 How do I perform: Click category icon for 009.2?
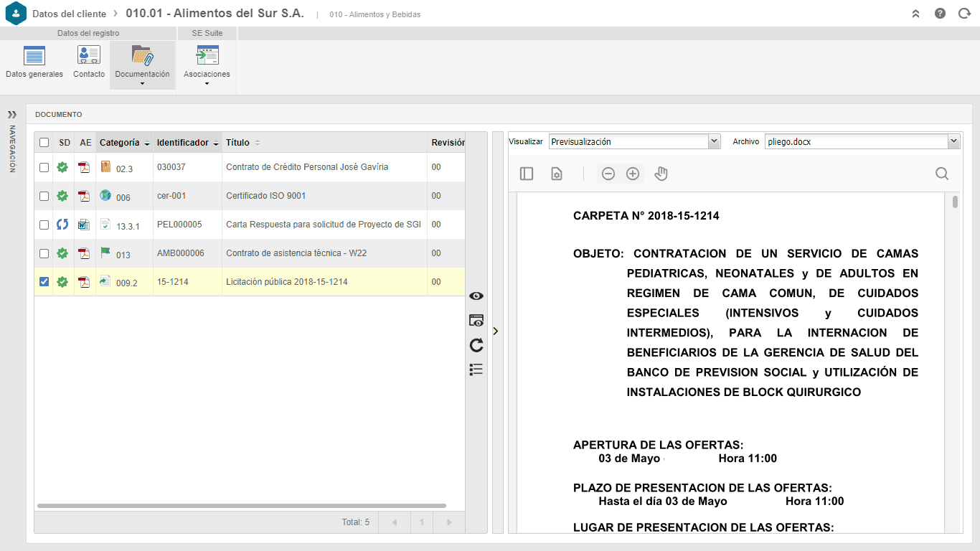click(x=106, y=281)
